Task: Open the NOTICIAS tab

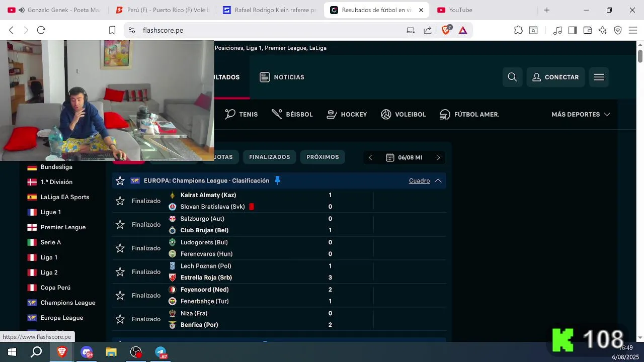Action: [x=282, y=77]
